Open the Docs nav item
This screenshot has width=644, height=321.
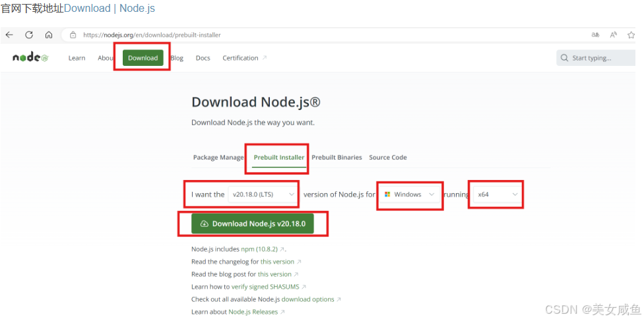click(203, 58)
